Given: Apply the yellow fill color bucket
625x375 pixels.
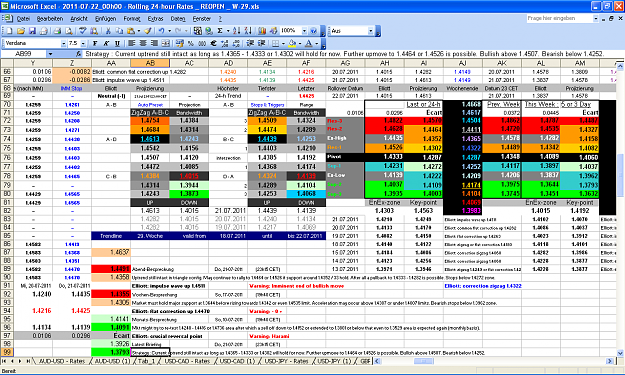Looking at the screenshot, I should 293,43.
